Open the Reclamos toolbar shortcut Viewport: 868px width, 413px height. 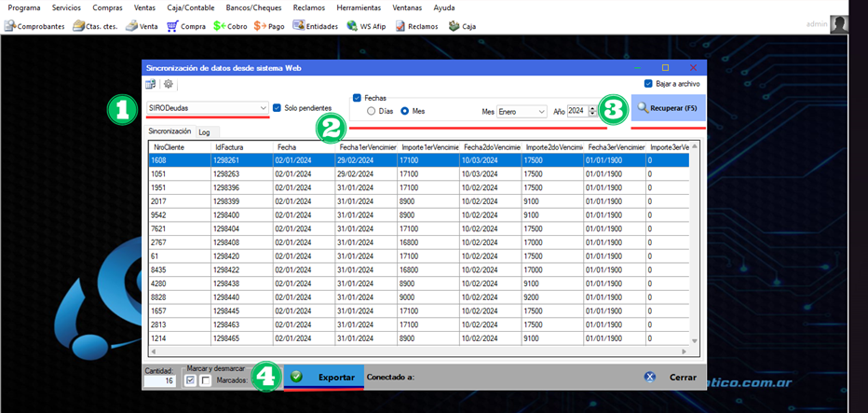416,26
